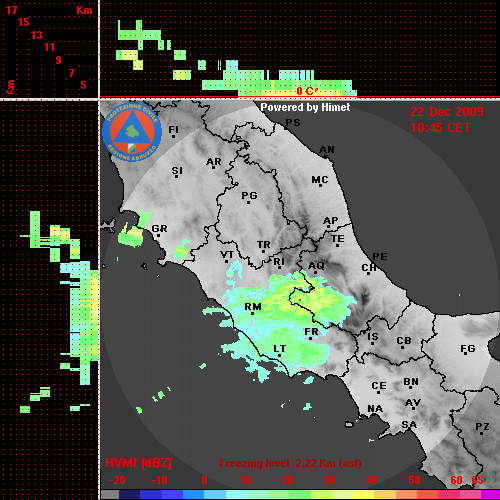
Task: Click the RM label inside the radar echo
Action: [253, 307]
